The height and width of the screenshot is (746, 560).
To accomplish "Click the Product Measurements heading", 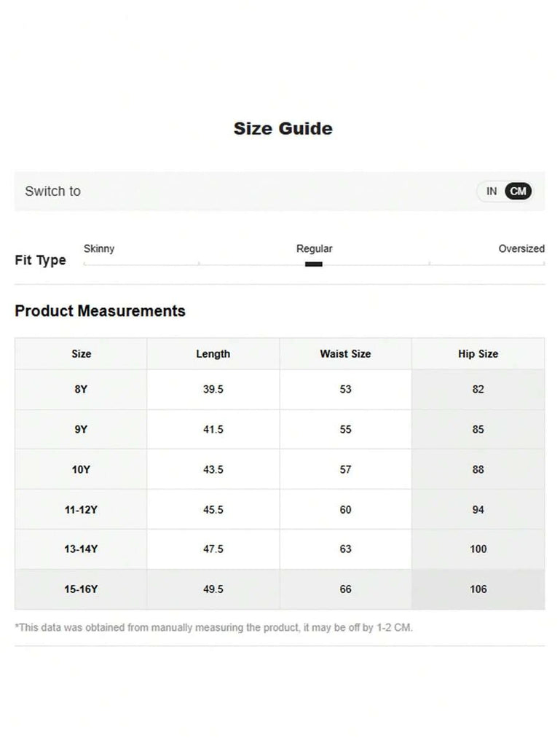I will [x=100, y=311].
